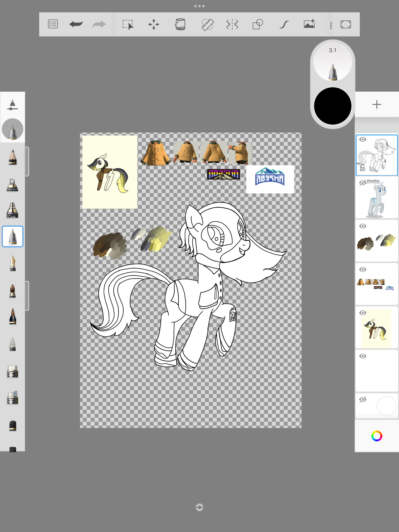Select the dark brush pen with gold band

pos(13,316)
